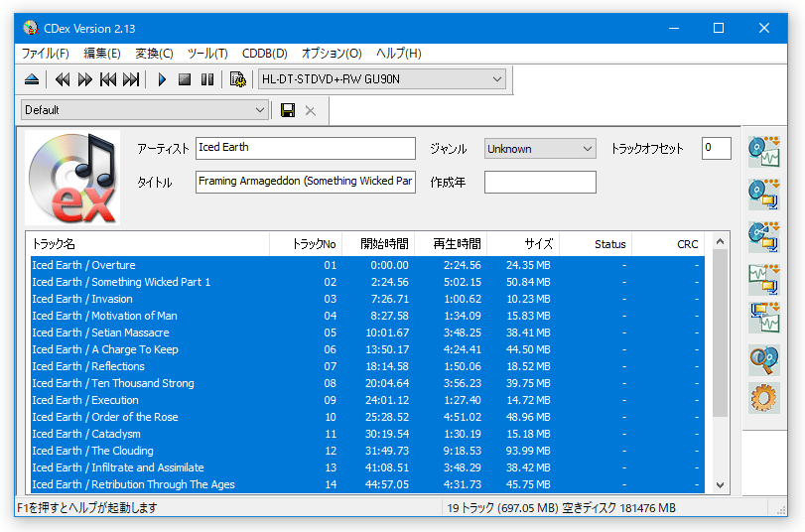This screenshot has width=805, height=532.
Task: Open the CDDB(D) menu
Action: point(264,54)
